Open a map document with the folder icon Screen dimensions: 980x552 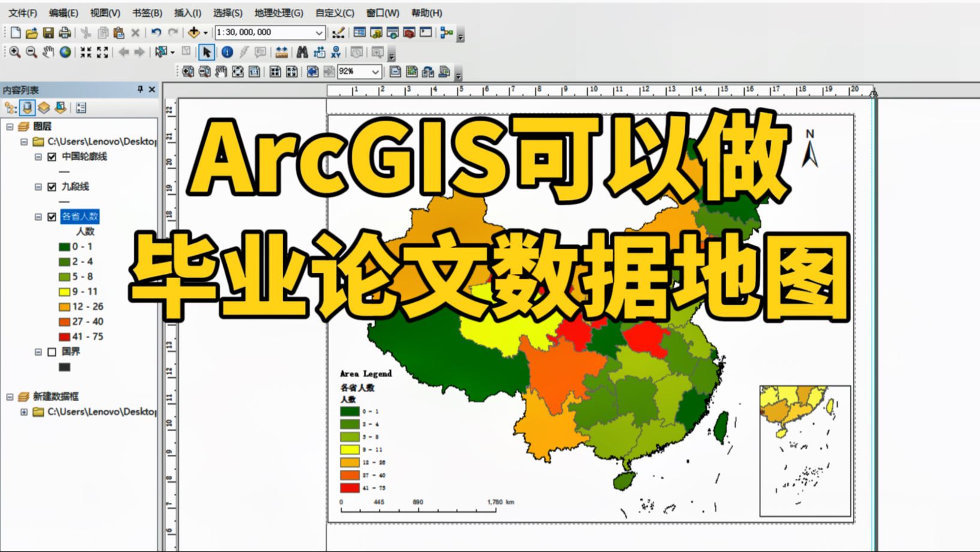pos(32,32)
